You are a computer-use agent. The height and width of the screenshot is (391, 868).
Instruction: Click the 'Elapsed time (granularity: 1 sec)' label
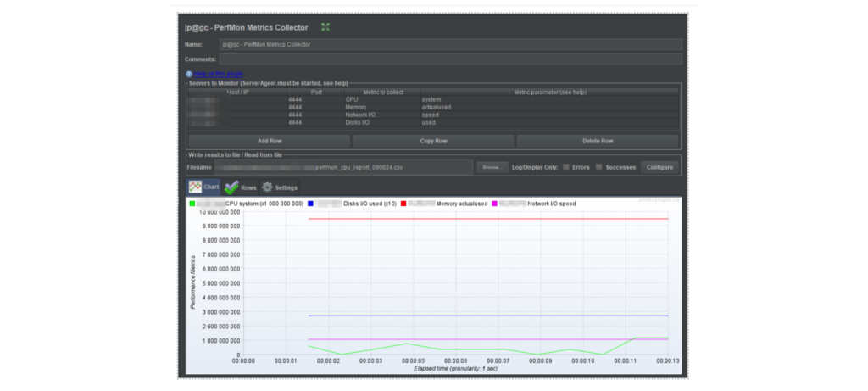(x=455, y=368)
